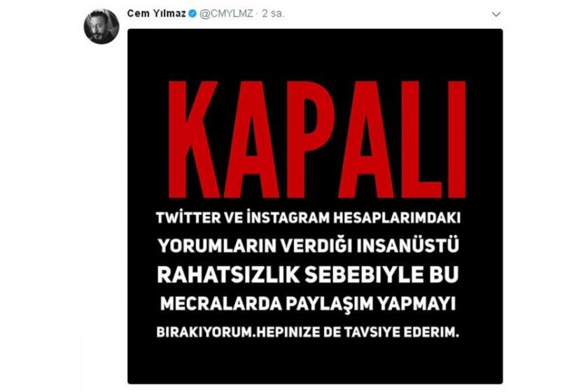The height and width of the screenshot is (392, 588).
Task: Click the line starting with TWİTTER VE İNSTAGRAM
Action: (x=308, y=218)
